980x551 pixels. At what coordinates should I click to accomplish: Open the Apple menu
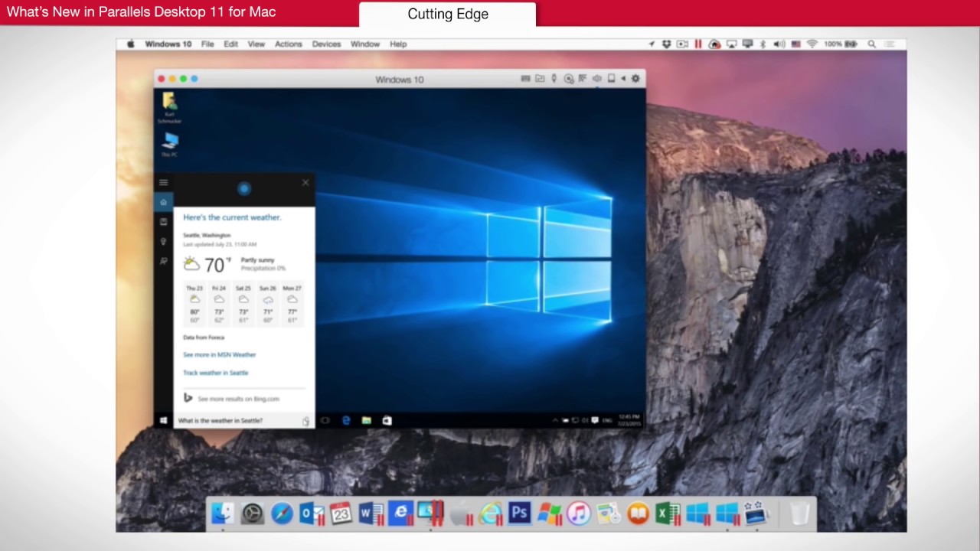click(131, 44)
